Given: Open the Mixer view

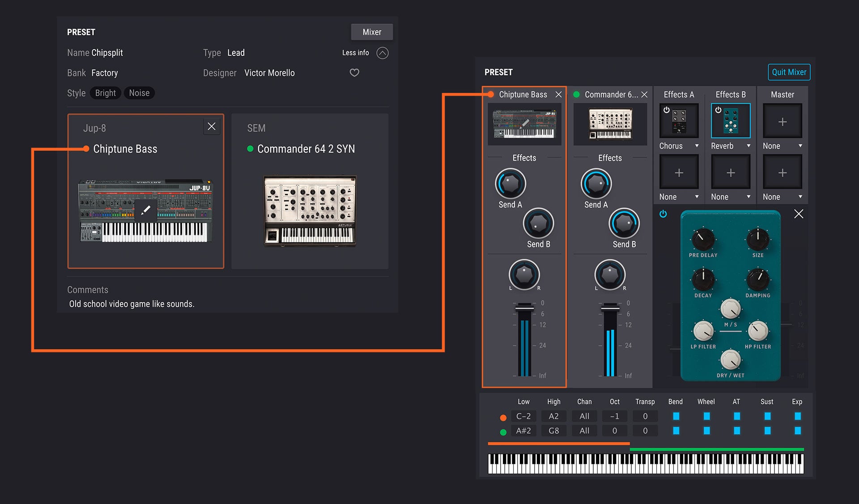Looking at the screenshot, I should tap(372, 32).
